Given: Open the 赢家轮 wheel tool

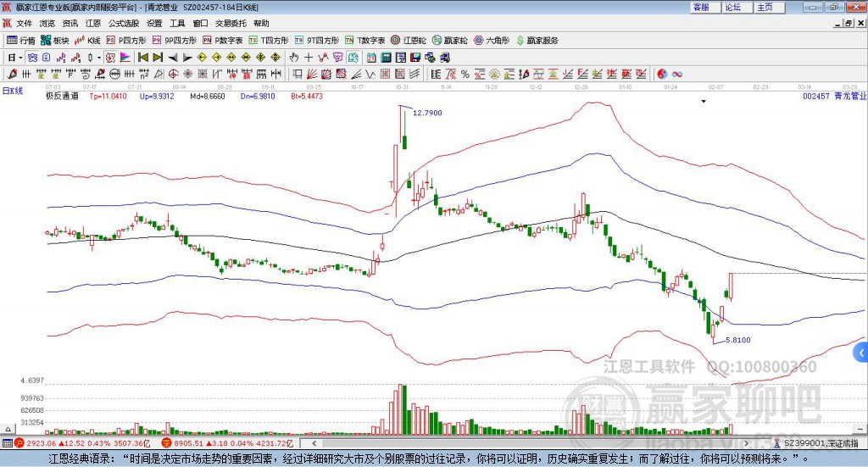Looking at the screenshot, I should (x=449, y=41).
